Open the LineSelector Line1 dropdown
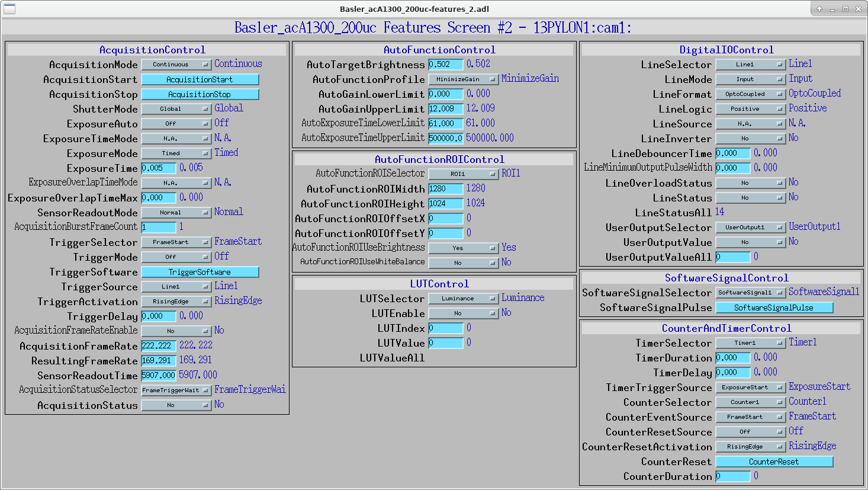 (x=751, y=65)
